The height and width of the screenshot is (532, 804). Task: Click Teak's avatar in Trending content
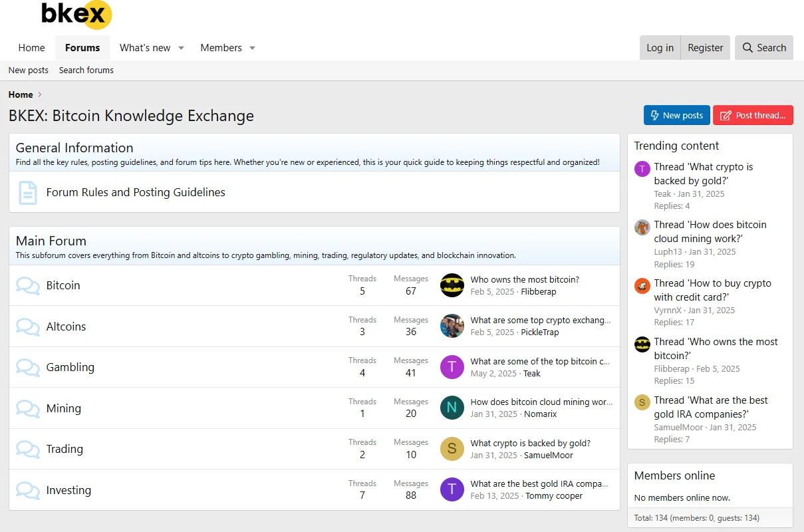(642, 169)
